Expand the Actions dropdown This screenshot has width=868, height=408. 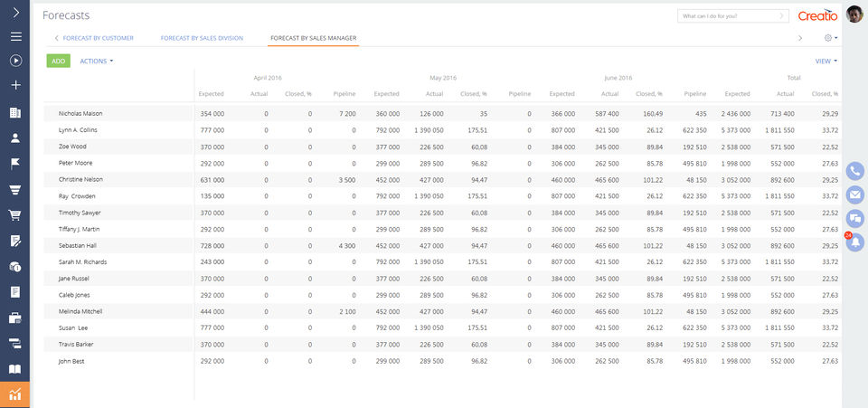tap(97, 62)
